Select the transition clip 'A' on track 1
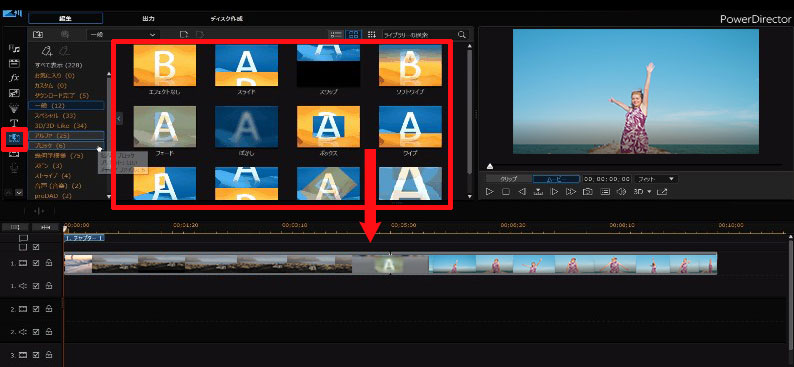The width and height of the screenshot is (794, 367). (390, 264)
